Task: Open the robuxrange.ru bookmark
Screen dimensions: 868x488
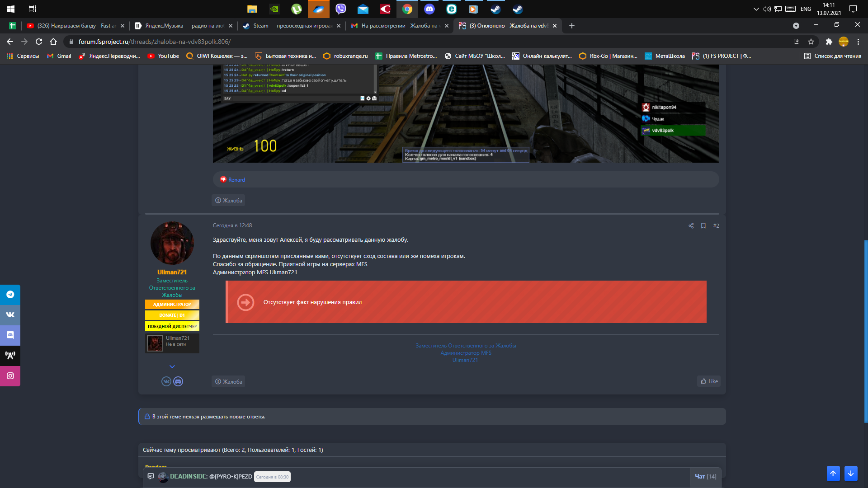Action: click(x=346, y=56)
